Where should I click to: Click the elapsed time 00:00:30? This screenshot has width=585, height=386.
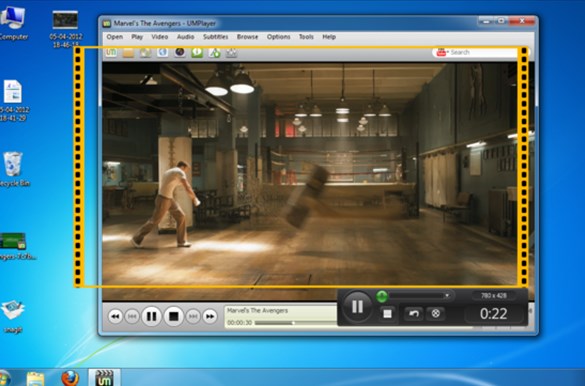[x=240, y=323]
